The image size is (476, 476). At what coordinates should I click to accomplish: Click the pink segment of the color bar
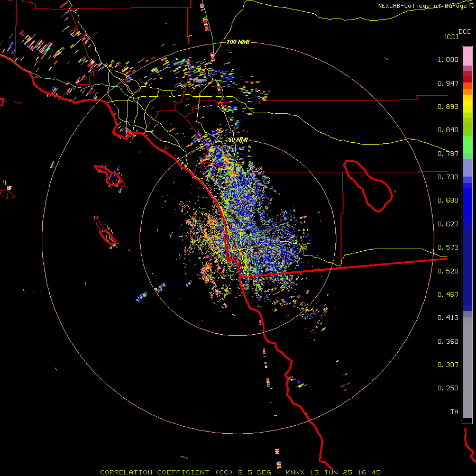pos(467,56)
